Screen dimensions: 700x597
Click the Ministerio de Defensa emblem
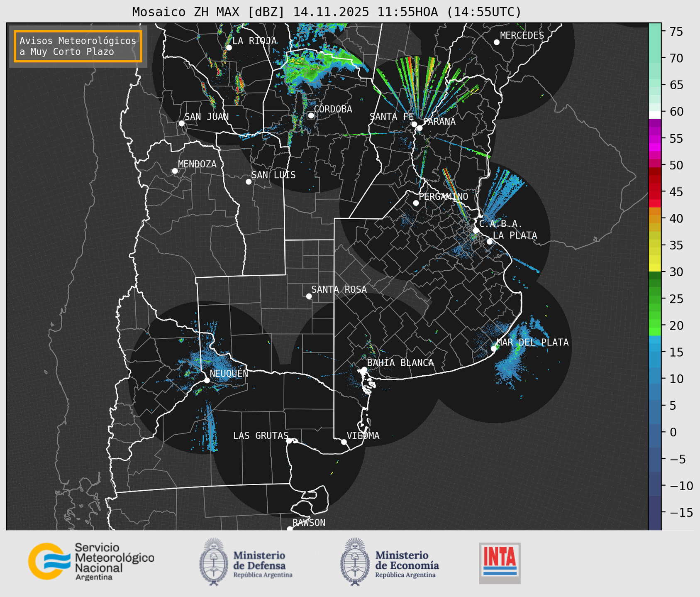click(214, 562)
